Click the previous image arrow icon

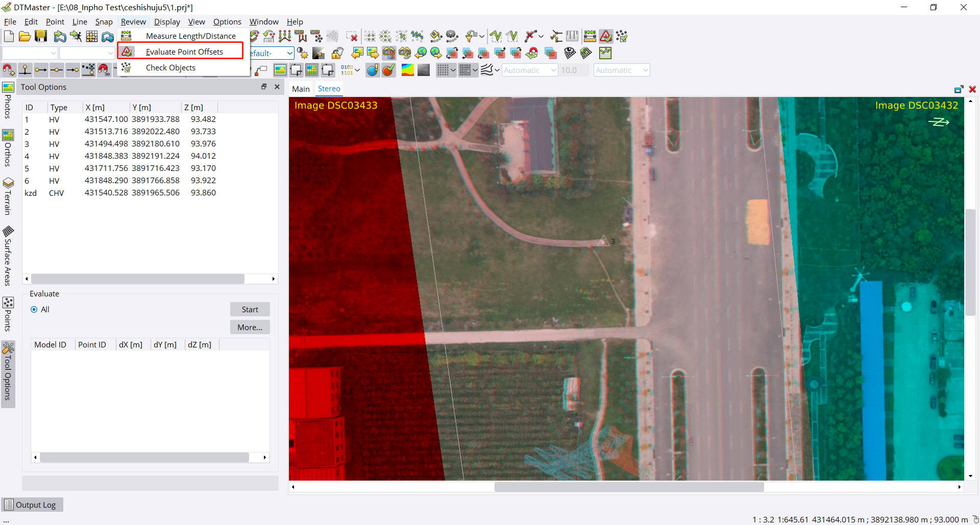[x=357, y=53]
